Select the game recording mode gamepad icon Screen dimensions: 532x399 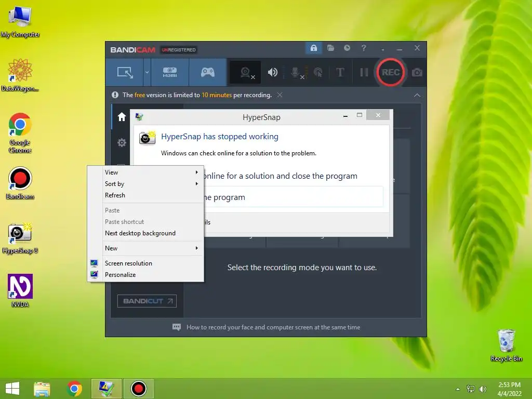tap(208, 72)
